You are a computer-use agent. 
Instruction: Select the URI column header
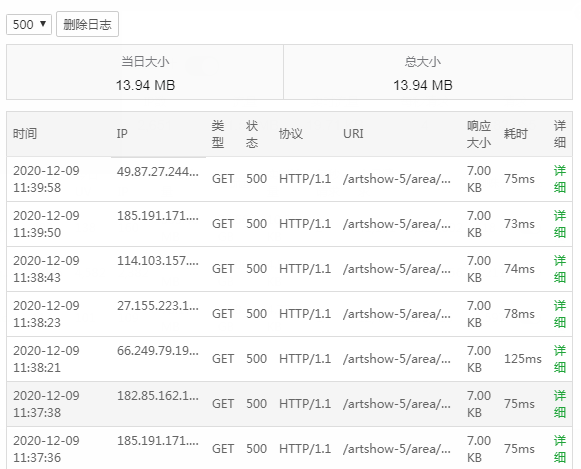(x=353, y=134)
